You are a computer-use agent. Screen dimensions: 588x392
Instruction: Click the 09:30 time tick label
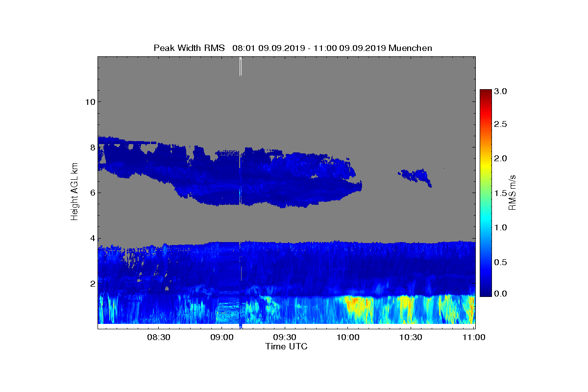pos(285,337)
